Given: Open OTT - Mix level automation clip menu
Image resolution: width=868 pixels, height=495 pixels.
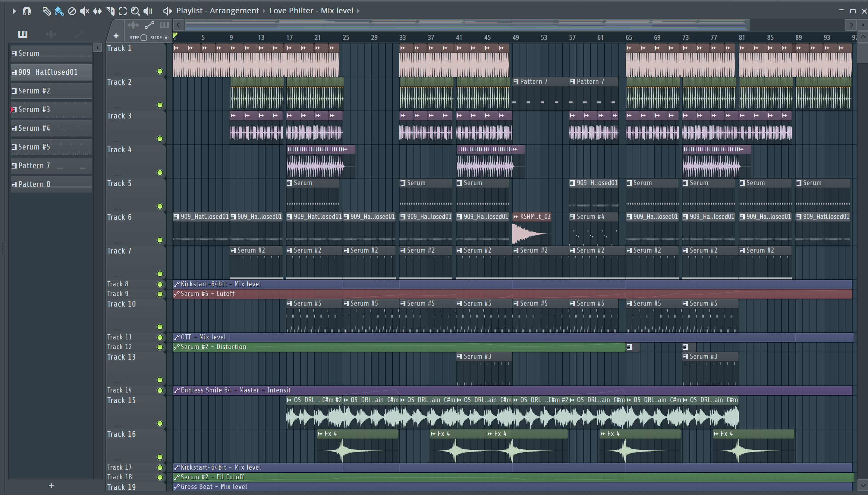Looking at the screenshot, I should [176, 337].
